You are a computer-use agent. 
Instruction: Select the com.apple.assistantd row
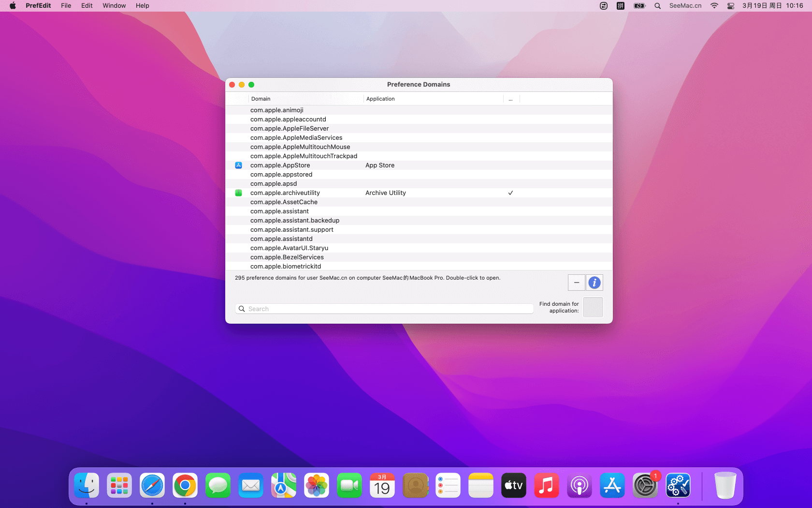point(419,239)
